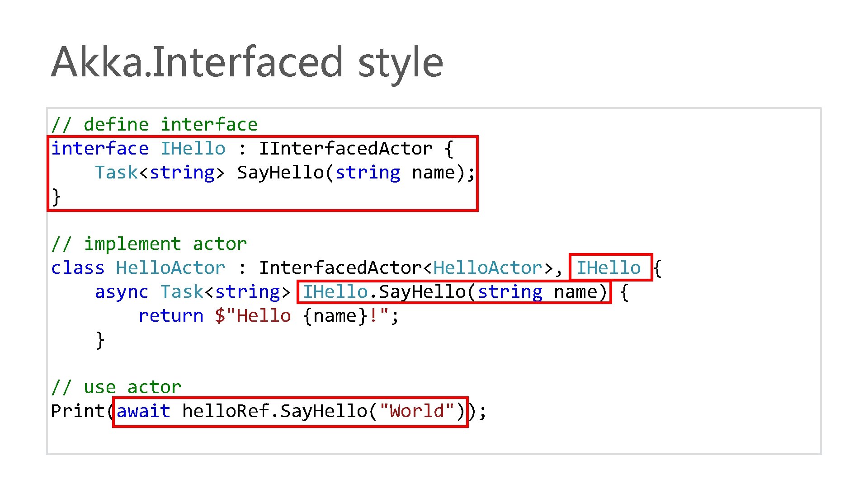
Task: Click the '// define interface' comment
Action: (x=154, y=124)
